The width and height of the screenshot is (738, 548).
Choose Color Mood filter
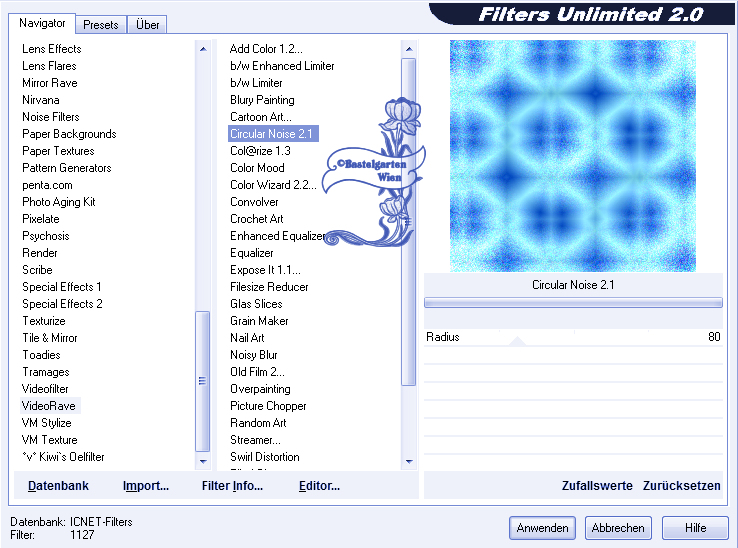257,168
